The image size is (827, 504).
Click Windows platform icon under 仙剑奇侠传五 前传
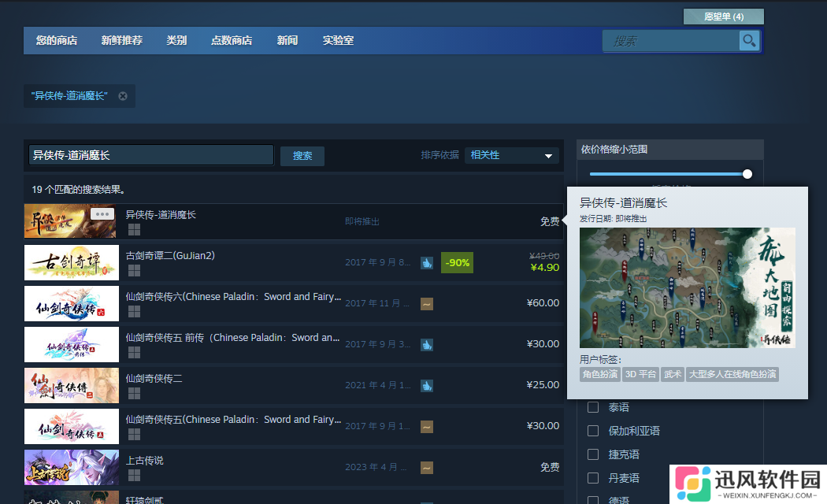point(135,352)
